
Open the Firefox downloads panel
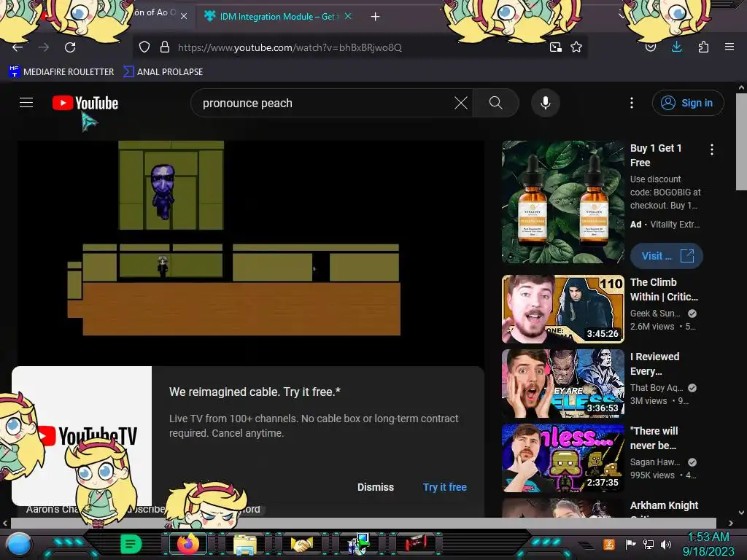676,47
